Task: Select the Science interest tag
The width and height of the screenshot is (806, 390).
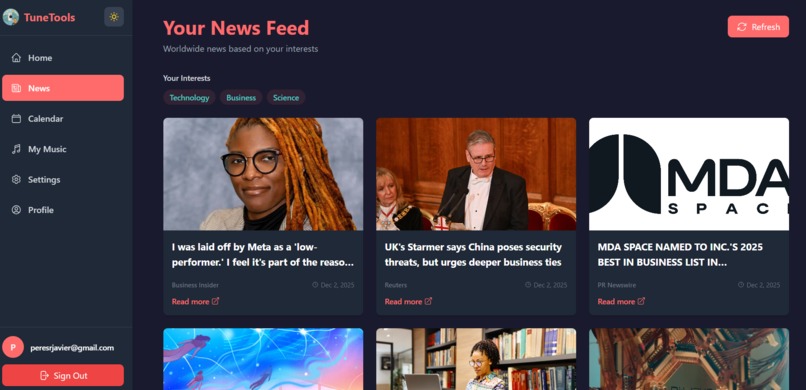Action: (286, 98)
